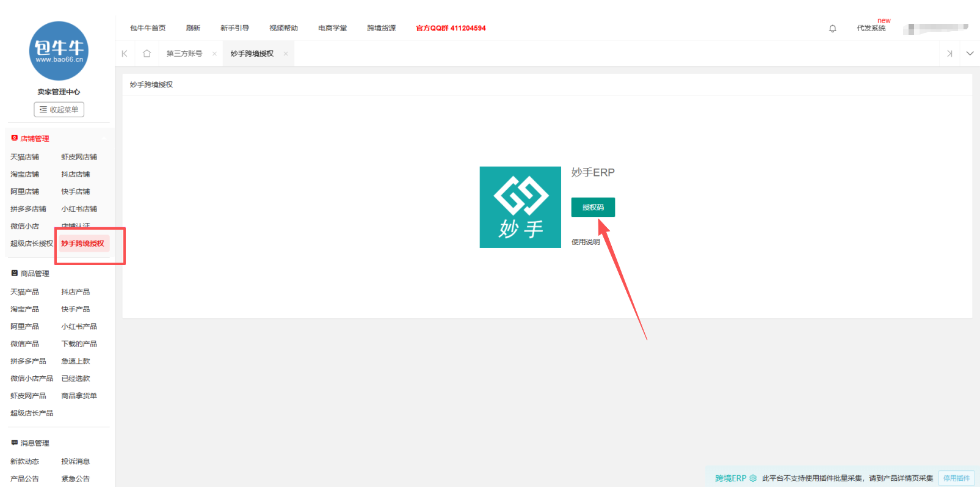Click the 妙手 ERP logo image
The height and width of the screenshot is (496, 980).
point(520,207)
